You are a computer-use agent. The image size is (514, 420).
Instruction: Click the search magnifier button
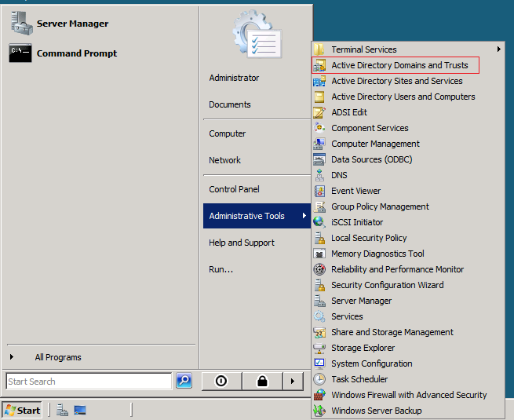click(184, 380)
